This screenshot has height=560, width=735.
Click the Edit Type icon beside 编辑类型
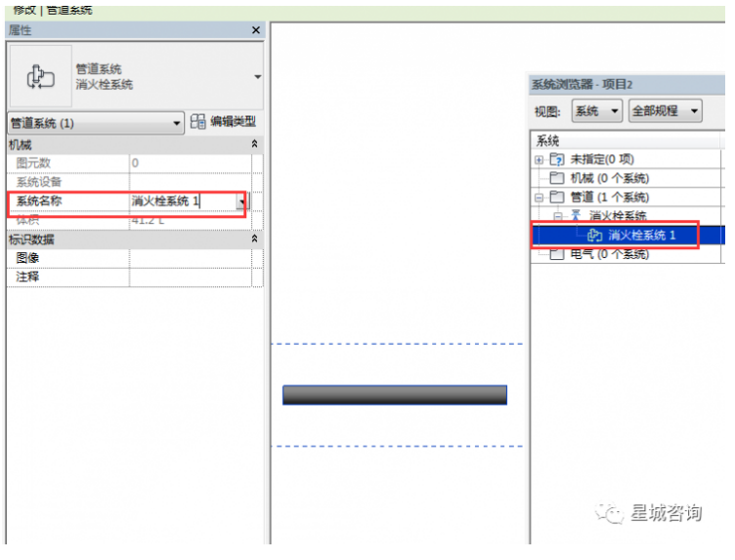coord(198,122)
